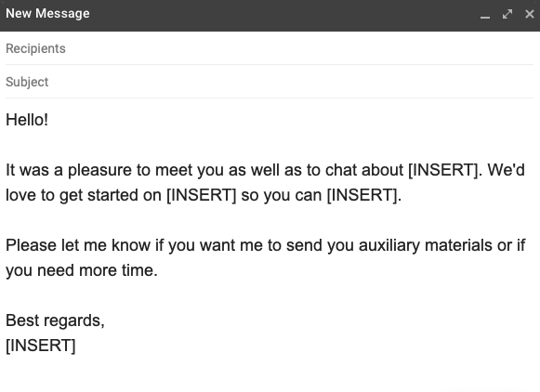This screenshot has height=392, width=540.
Task: Close the New Message draft window
Action: pyautogui.click(x=530, y=14)
